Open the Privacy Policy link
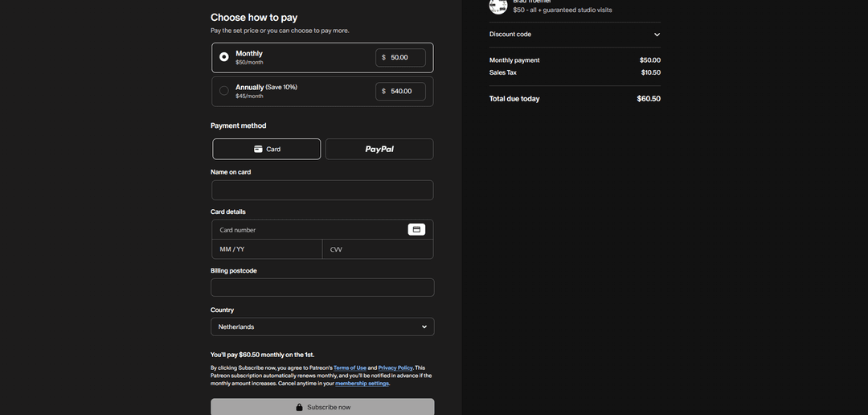 (x=395, y=368)
